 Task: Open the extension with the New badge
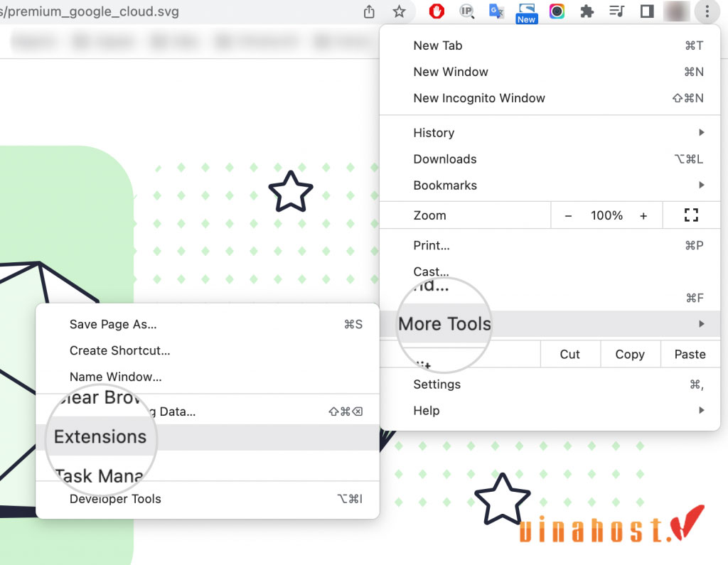[x=527, y=13]
